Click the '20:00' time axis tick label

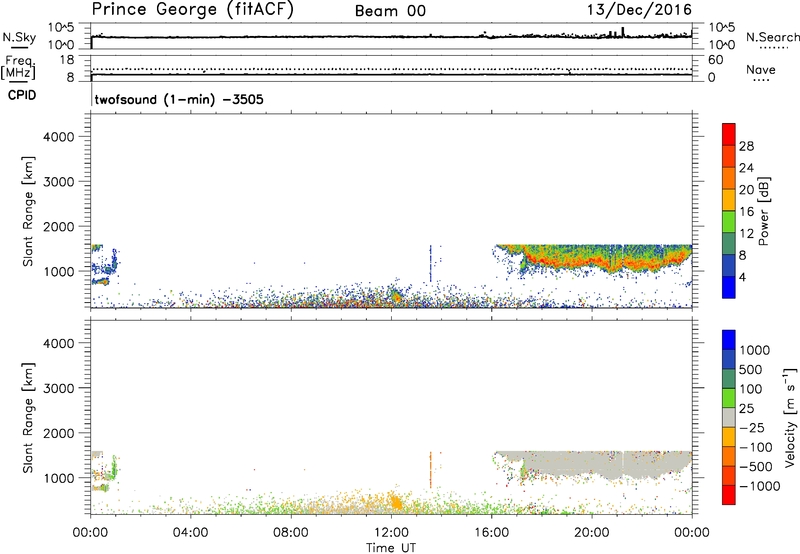592,533
